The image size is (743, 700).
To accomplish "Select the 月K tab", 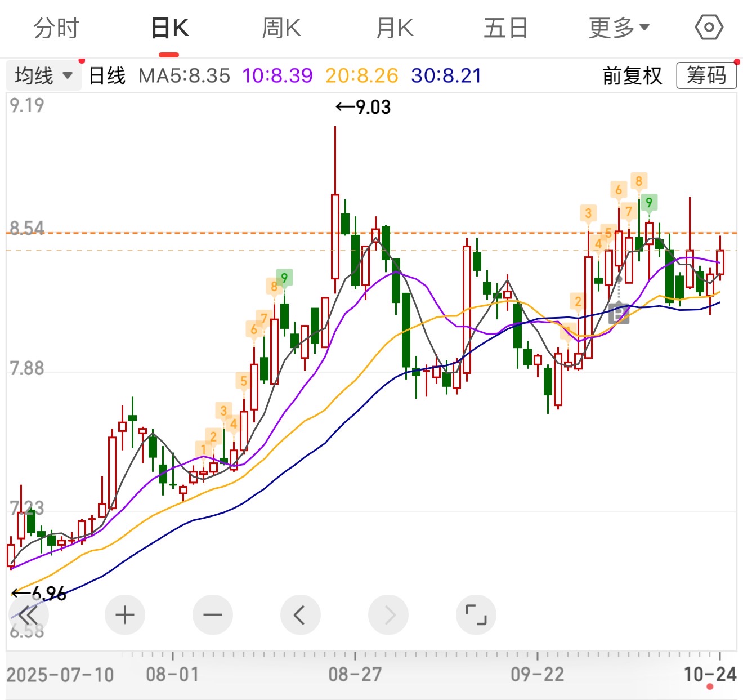I will (x=395, y=28).
